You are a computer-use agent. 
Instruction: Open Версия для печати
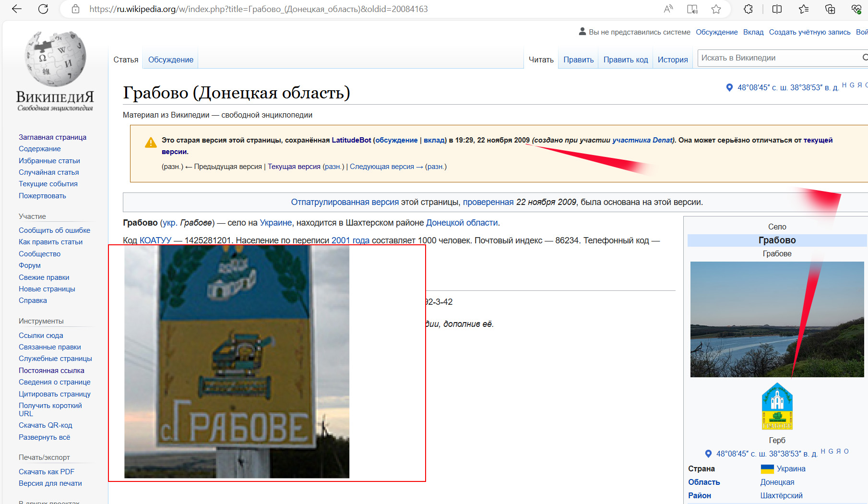pos(50,483)
